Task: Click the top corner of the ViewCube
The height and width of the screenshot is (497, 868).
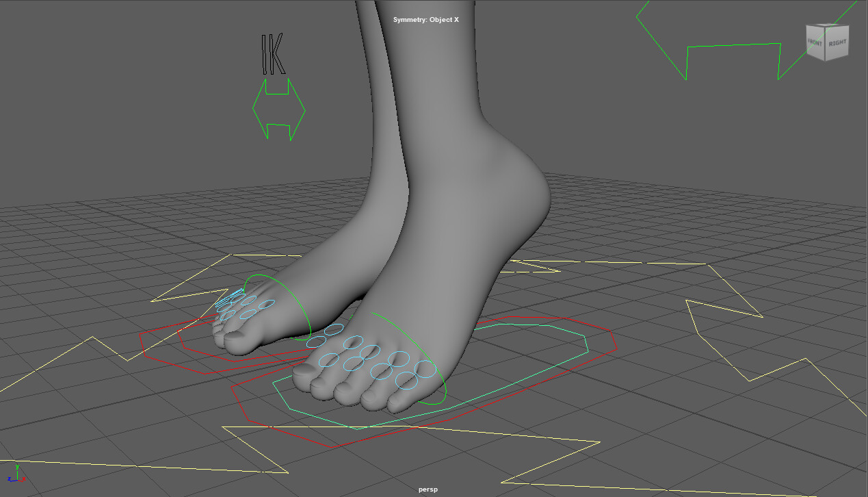Action: coord(825,25)
